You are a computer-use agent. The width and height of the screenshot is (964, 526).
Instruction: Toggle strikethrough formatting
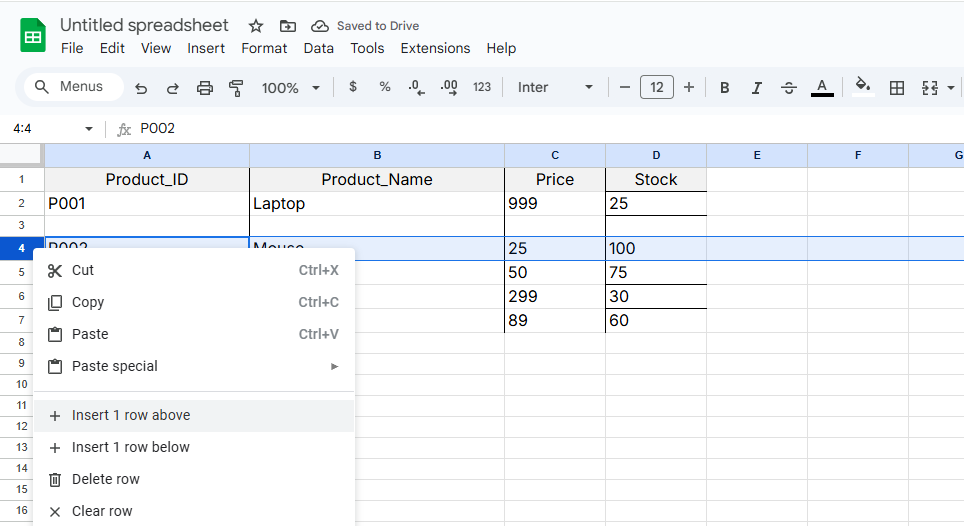click(788, 88)
